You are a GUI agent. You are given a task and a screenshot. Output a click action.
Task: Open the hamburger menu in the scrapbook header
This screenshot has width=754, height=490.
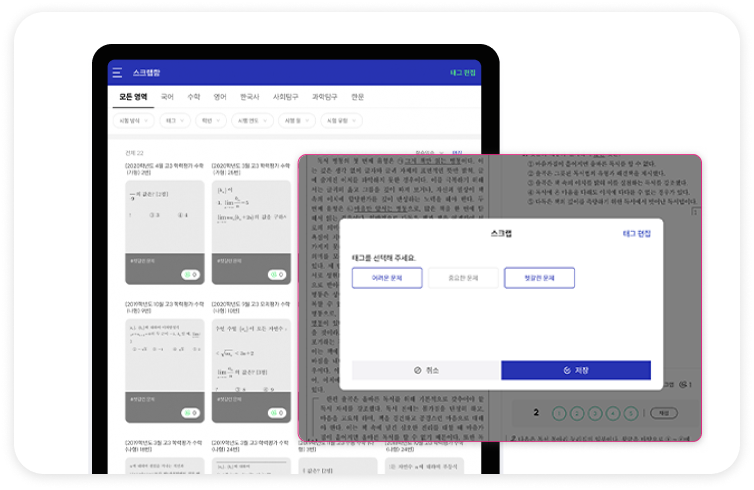(117, 73)
